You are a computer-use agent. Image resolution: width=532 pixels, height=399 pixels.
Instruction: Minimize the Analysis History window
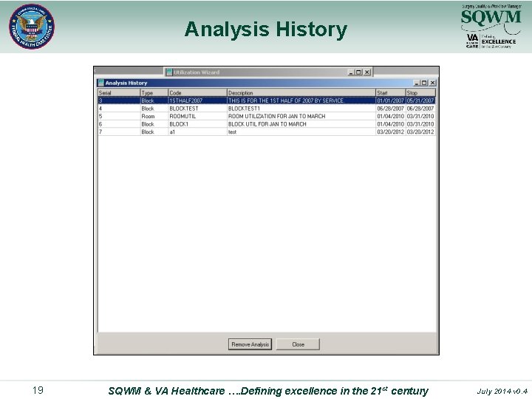point(417,83)
